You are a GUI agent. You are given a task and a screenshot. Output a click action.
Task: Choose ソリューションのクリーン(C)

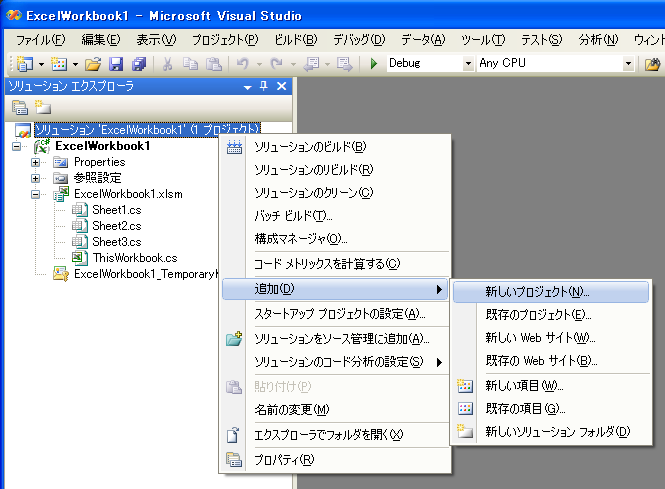(x=335, y=193)
